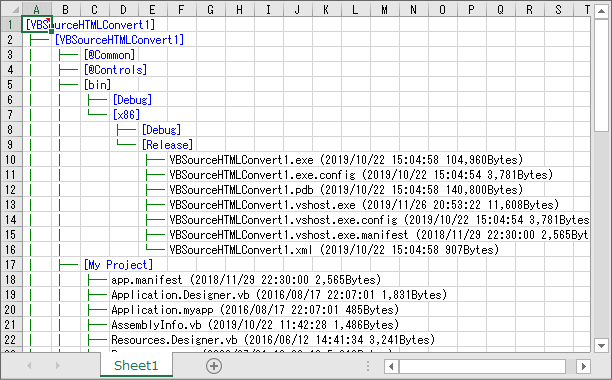Click the Resources.Designer.vb entry
Viewport: 612px width, 380px height.
273,340
